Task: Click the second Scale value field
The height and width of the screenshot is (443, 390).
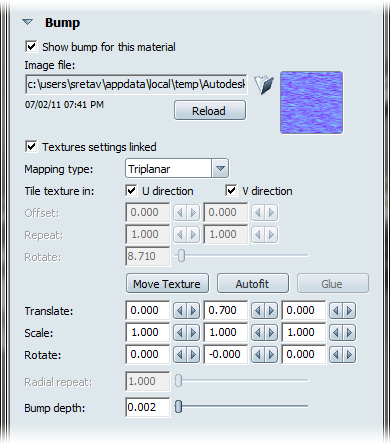Action: click(x=225, y=332)
